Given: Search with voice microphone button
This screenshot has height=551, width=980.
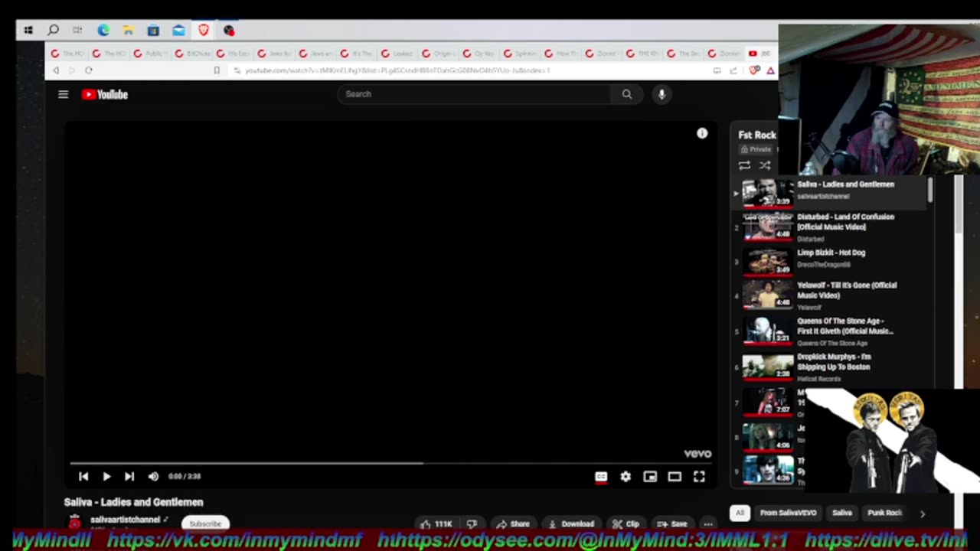Looking at the screenshot, I should (x=661, y=94).
